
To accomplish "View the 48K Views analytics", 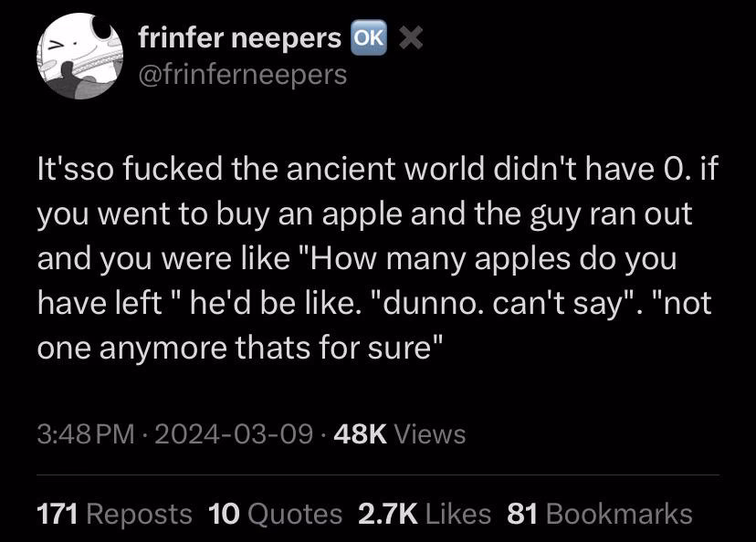I will 399,433.
